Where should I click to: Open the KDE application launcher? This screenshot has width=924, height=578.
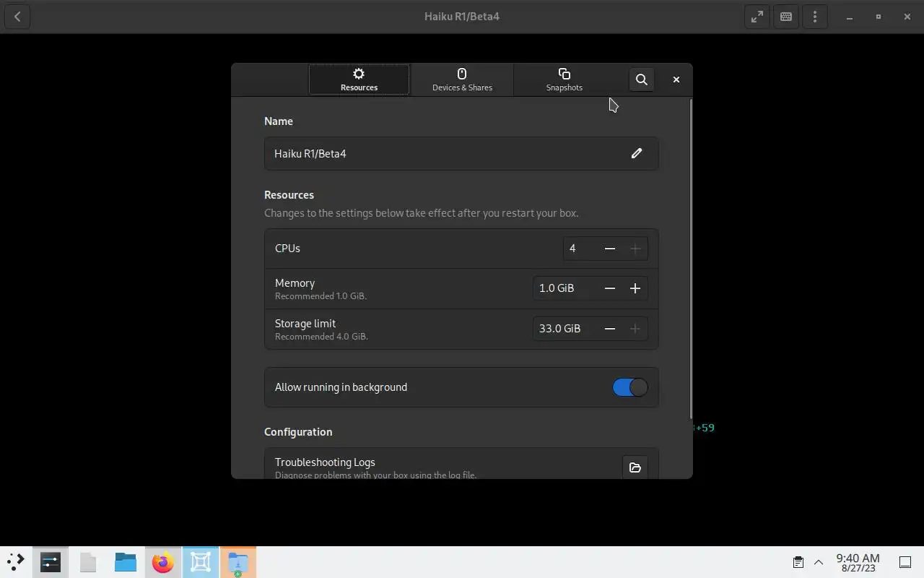pos(16,562)
